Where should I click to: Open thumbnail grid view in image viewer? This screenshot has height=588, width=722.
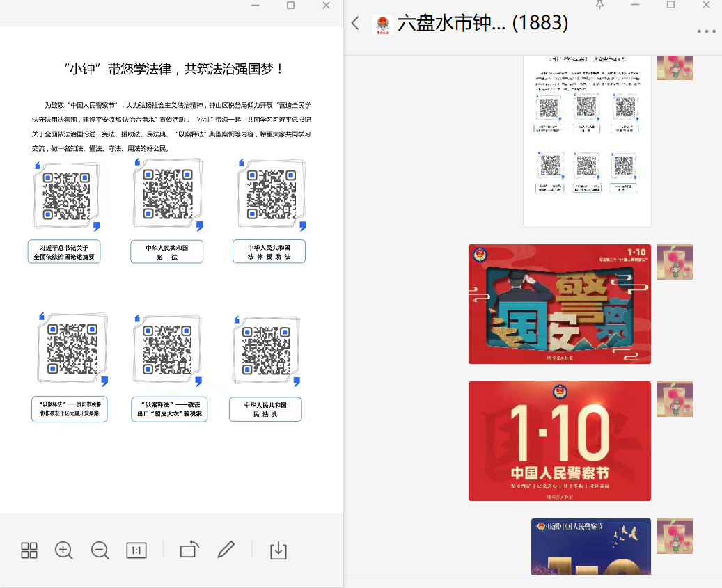pos(29,550)
